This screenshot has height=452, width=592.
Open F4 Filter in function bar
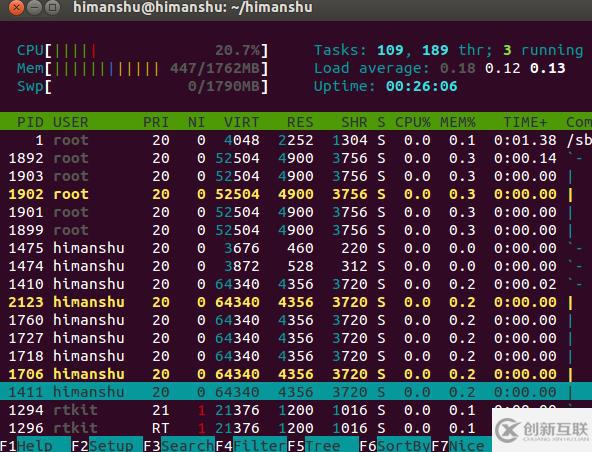point(251,446)
